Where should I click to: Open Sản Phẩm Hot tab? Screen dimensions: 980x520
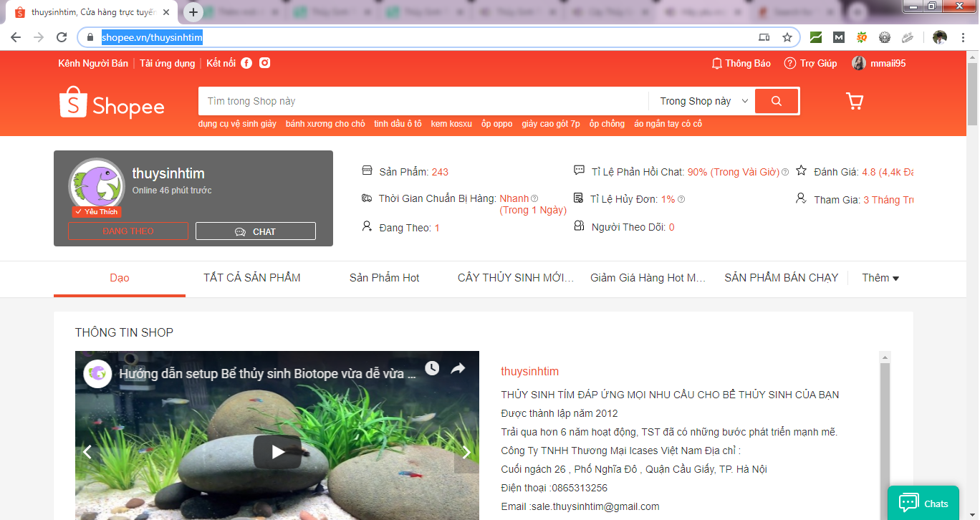pos(385,278)
